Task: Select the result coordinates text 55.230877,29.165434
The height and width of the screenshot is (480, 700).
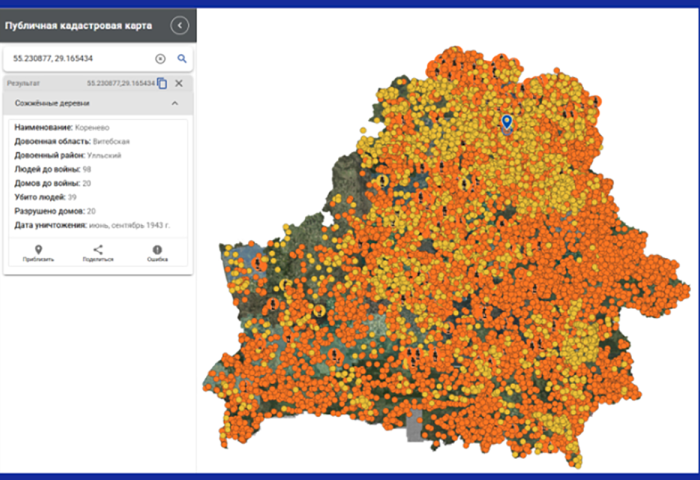Action: 120,83
